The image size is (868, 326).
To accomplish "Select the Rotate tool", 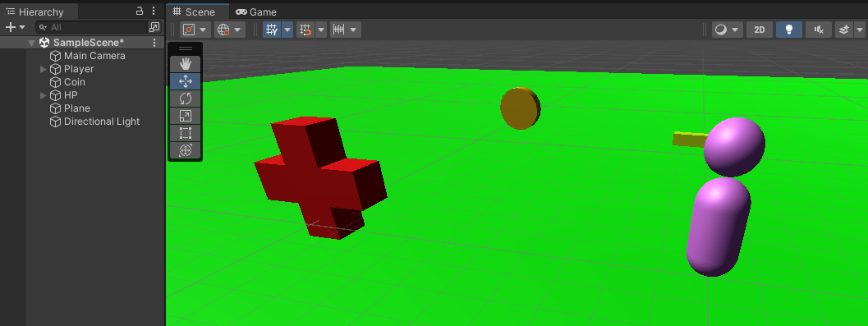I will click(x=186, y=99).
